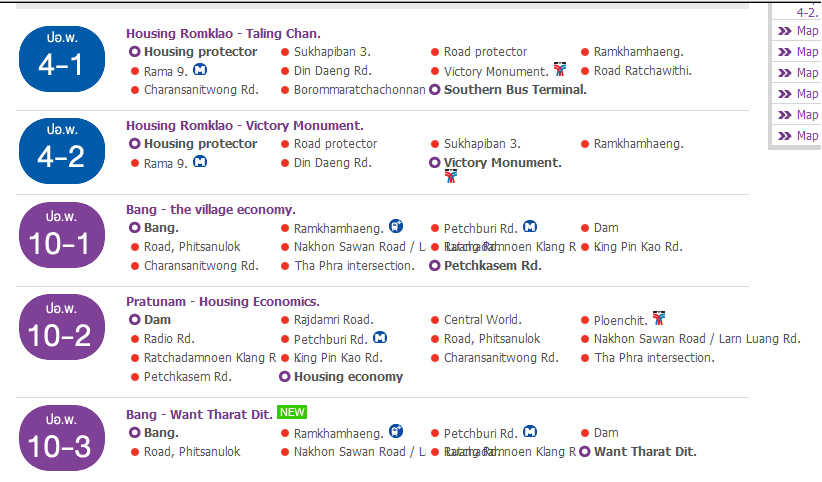The height and width of the screenshot is (482, 822).
Task: Click the purple 10-3 route badge
Action: [62, 438]
